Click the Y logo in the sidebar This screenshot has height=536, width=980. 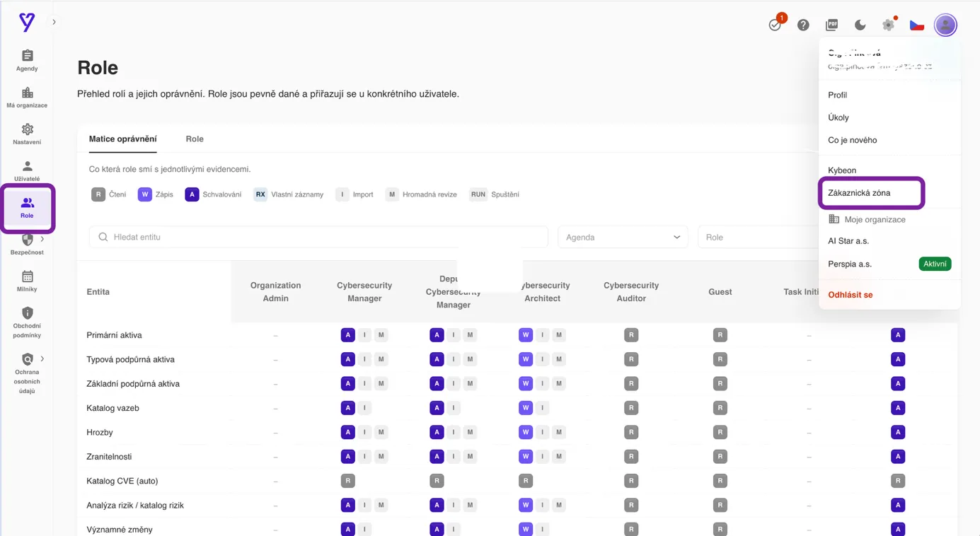(x=27, y=23)
